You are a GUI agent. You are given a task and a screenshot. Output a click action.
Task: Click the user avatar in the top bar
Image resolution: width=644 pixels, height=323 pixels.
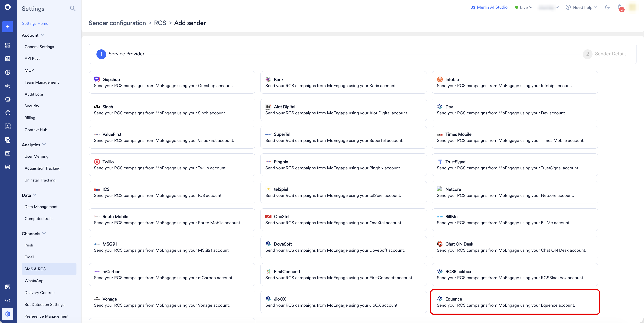tap(632, 7)
